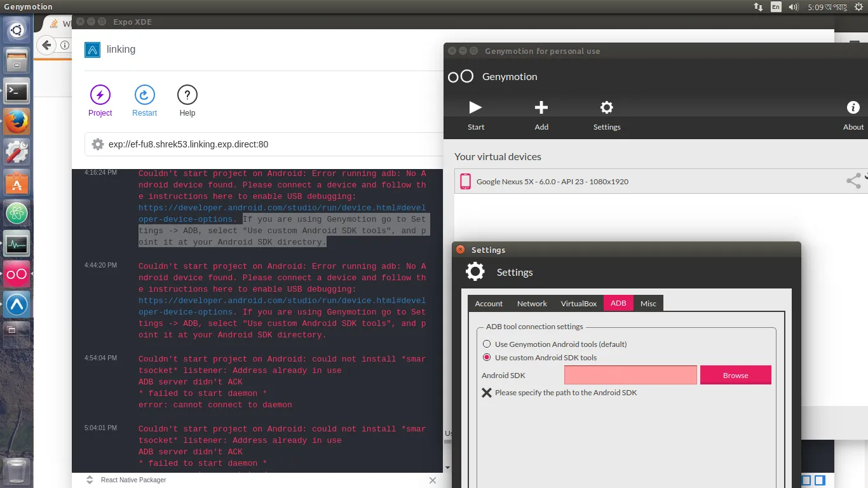Open the volume indicator in the top panel
The image size is (868, 488).
click(x=794, y=7)
